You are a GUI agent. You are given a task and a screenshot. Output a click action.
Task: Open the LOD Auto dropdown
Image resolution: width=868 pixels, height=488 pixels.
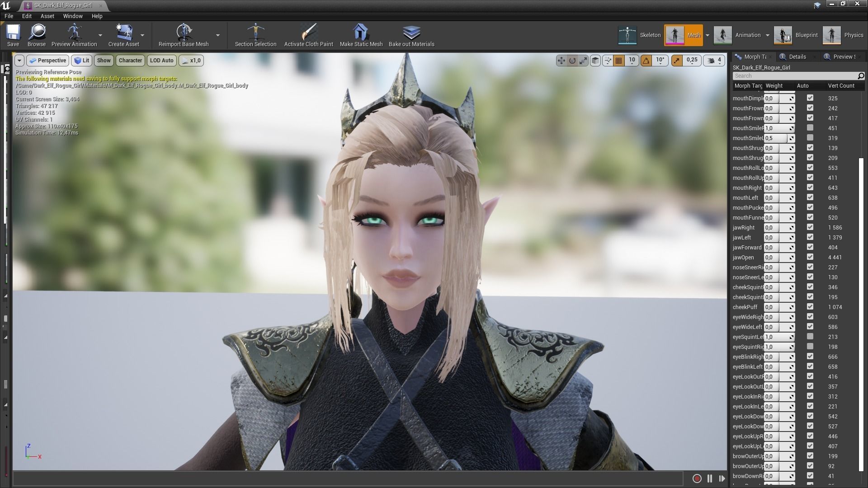tap(161, 60)
